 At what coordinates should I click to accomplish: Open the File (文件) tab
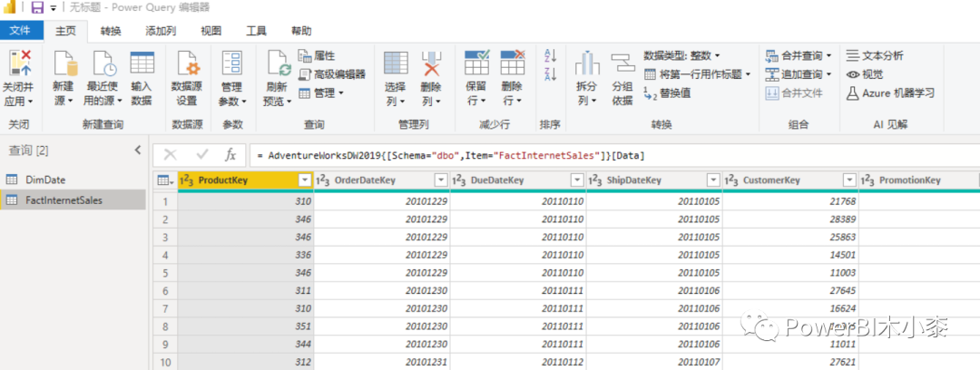click(21, 31)
